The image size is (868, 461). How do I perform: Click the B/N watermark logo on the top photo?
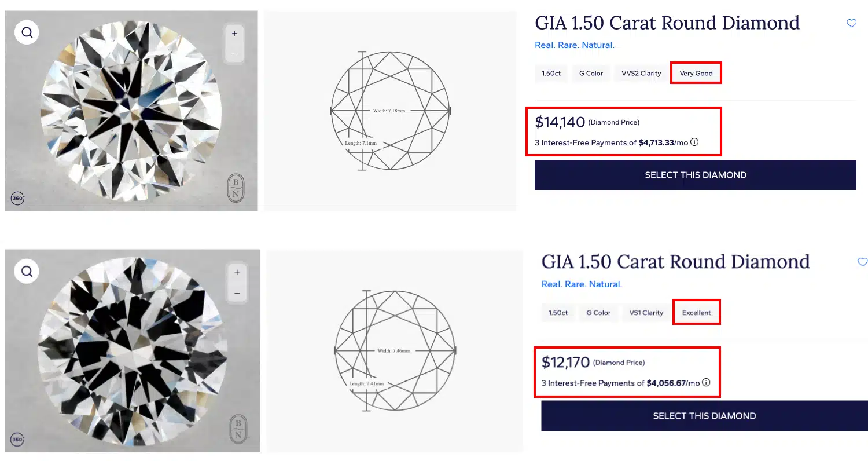[235, 189]
